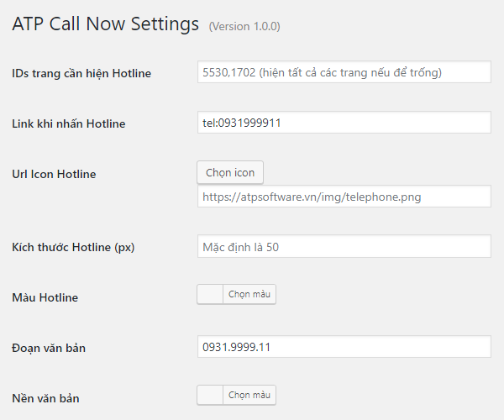Focus the field containing tel:0931999911
This screenshot has width=504, height=420.
tap(343, 123)
